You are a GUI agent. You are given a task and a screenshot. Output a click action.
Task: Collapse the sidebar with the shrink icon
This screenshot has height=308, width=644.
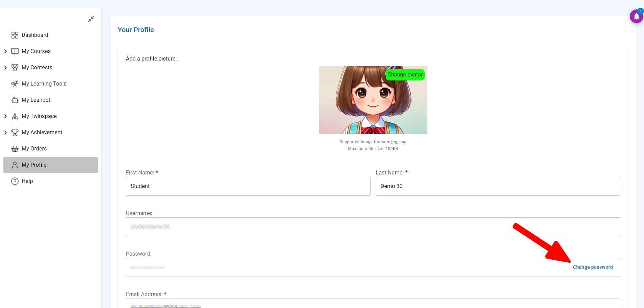pos(91,19)
